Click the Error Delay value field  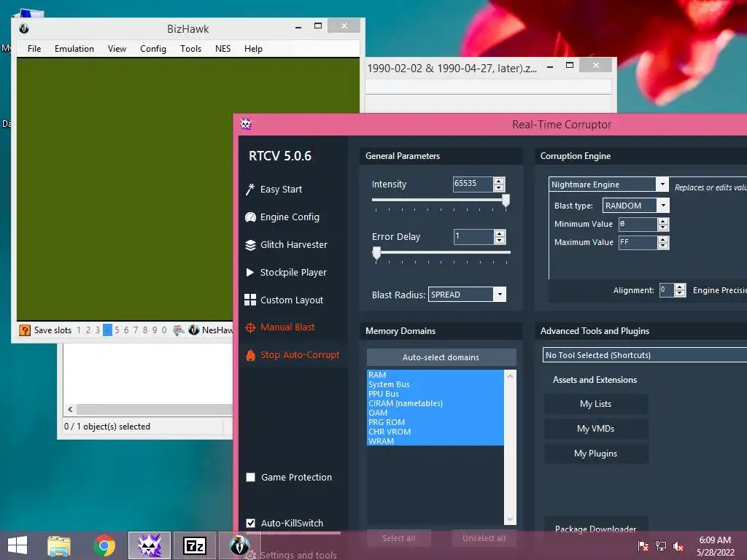coord(473,237)
